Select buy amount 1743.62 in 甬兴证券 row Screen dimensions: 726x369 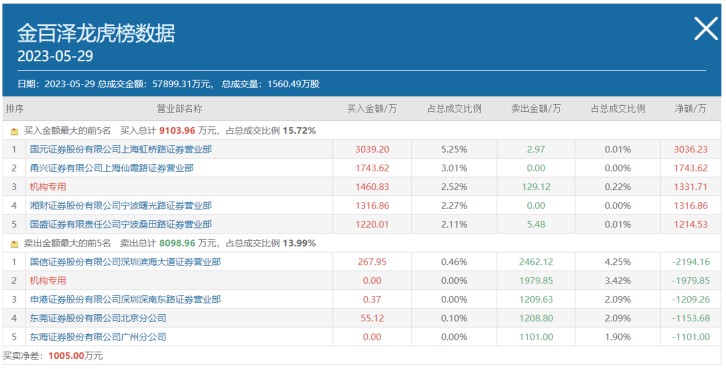pyautogui.click(x=372, y=168)
